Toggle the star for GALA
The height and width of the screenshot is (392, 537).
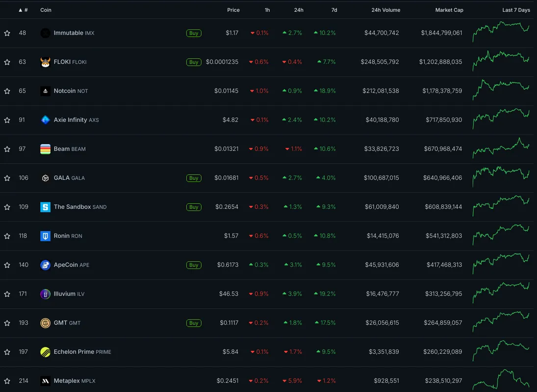coord(7,178)
